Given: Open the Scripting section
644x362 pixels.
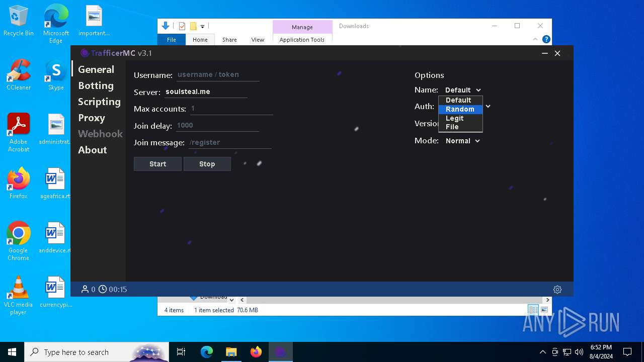Looking at the screenshot, I should pyautogui.click(x=99, y=102).
